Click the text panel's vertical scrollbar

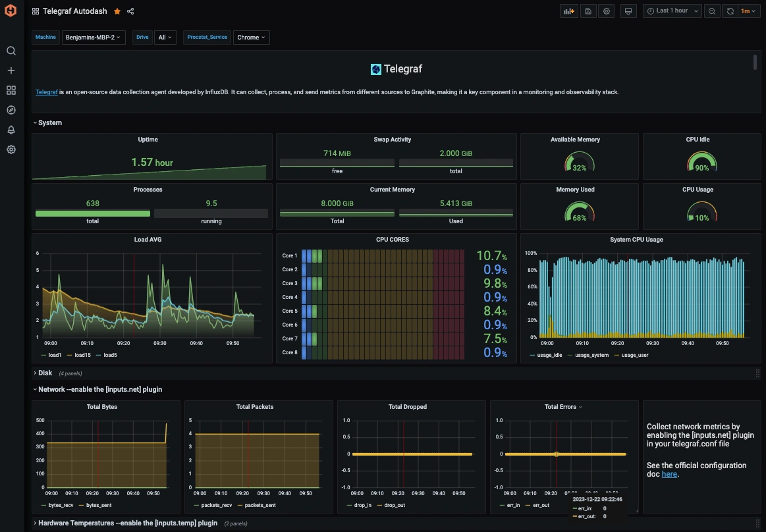(755, 63)
